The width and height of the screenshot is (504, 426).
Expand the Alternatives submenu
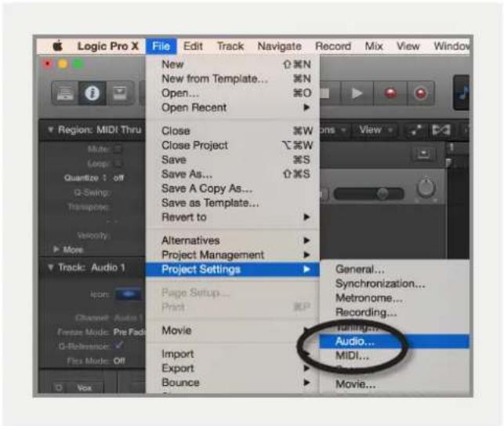pos(232,240)
